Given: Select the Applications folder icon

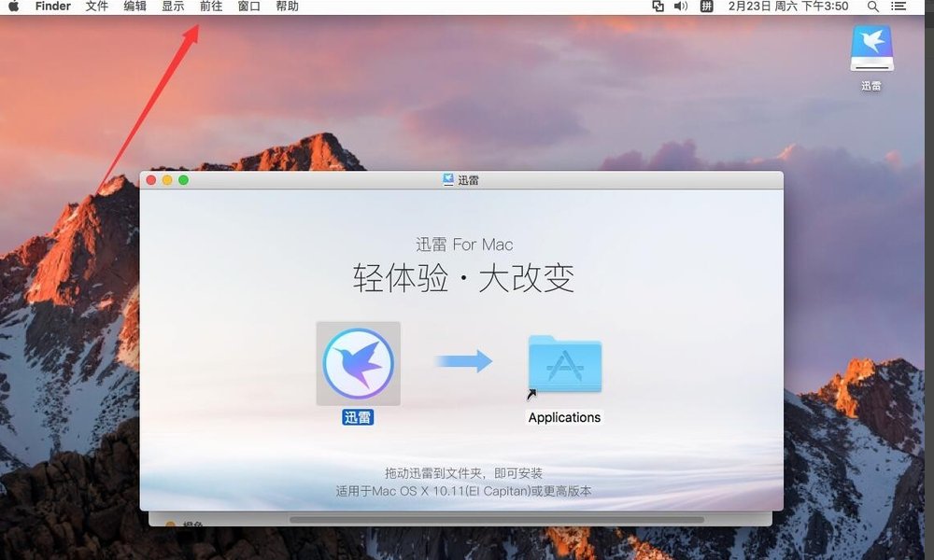Looking at the screenshot, I should pos(563,364).
